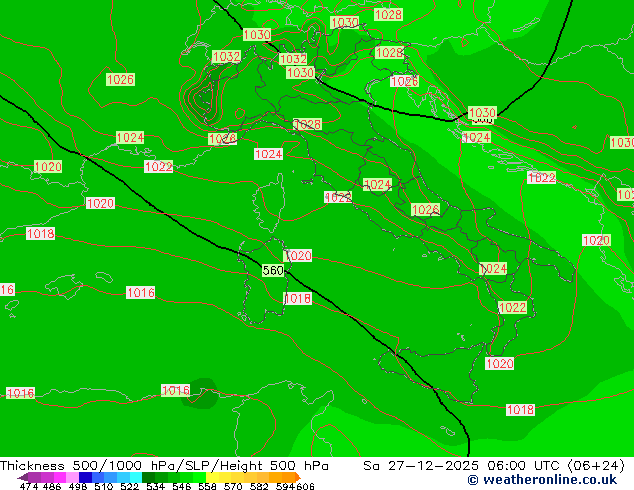Click the dark blue swatch in the thickness legend
This screenshot has height=490, width=634.
pyautogui.click(x=85, y=477)
